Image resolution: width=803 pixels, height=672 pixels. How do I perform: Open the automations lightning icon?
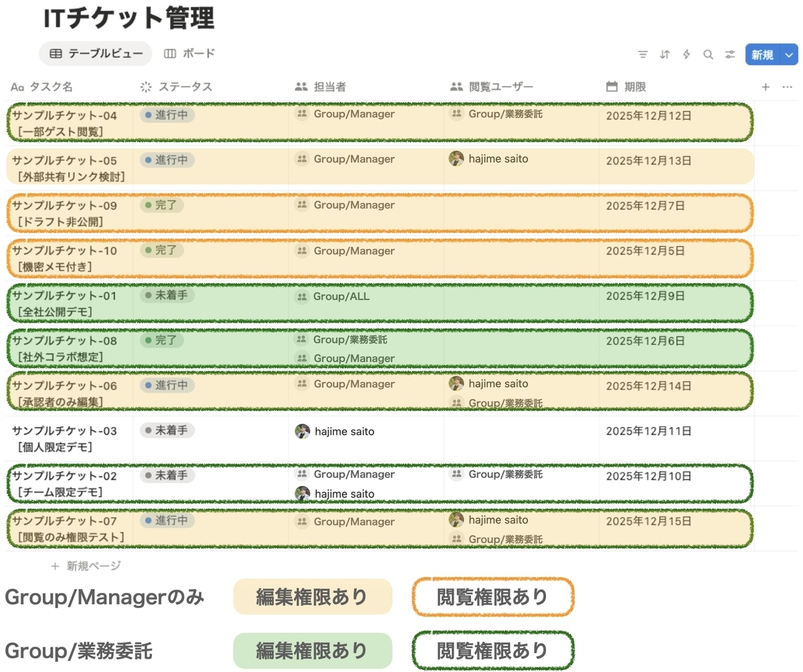[x=686, y=54]
